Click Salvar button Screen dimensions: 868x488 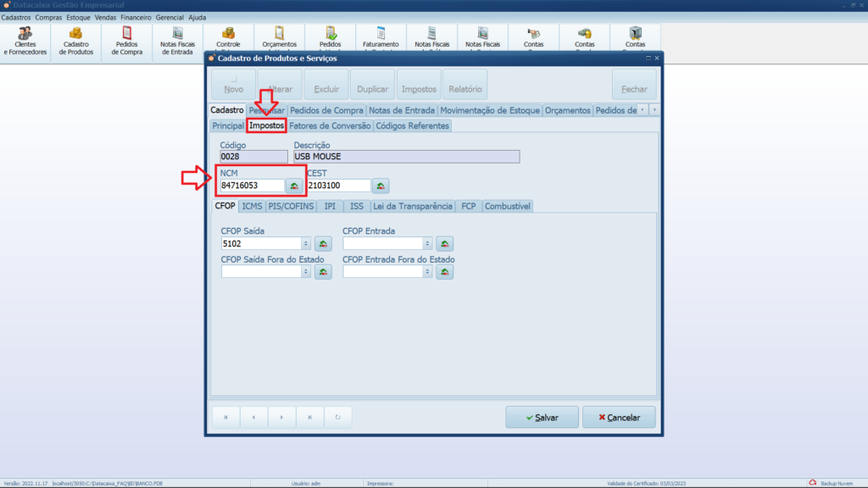(542, 417)
